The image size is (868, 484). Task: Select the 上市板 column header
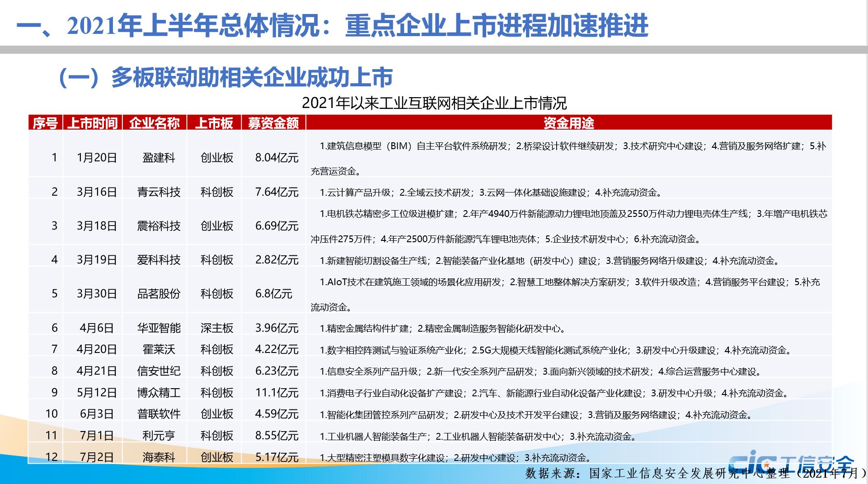click(214, 123)
